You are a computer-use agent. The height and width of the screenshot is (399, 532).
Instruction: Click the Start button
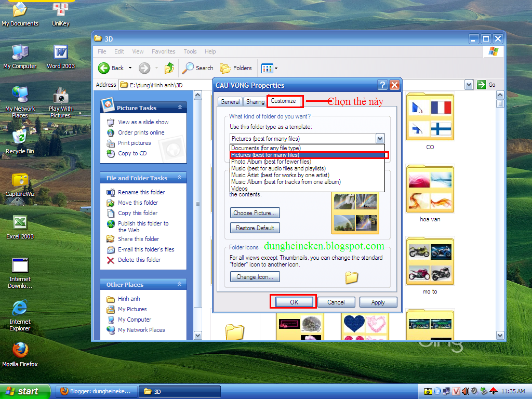pos(24,392)
